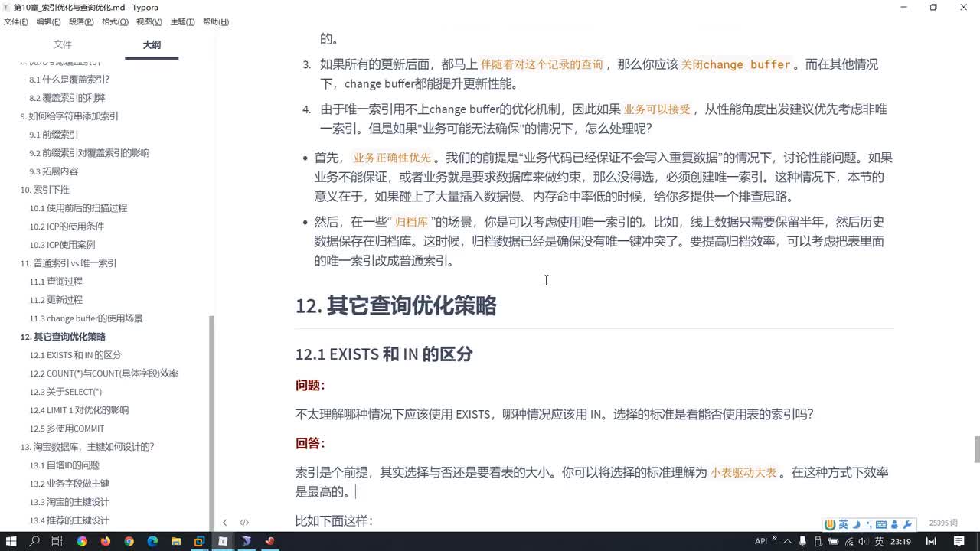Open Windows Start menu
This screenshot has width=980, height=551.
click(11, 541)
